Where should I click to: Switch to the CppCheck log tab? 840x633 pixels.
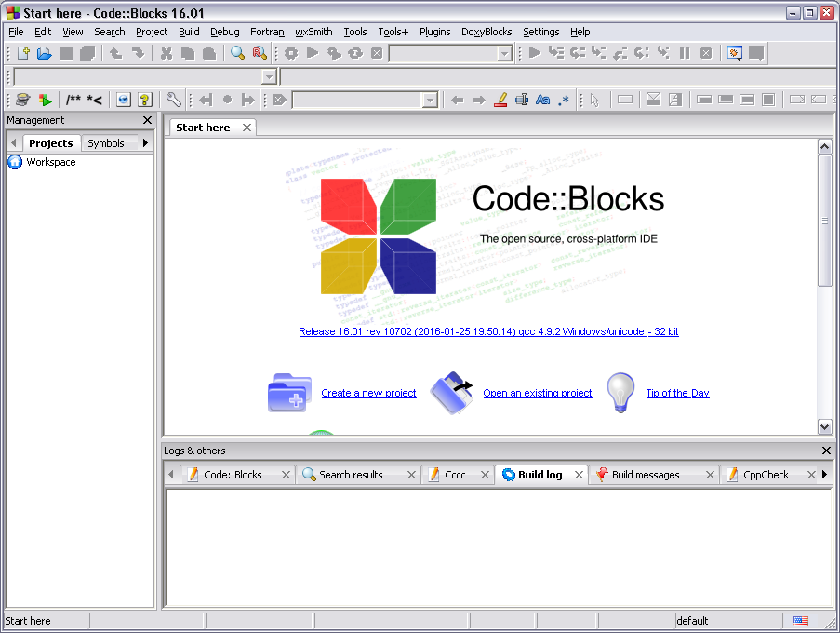pyautogui.click(x=767, y=475)
